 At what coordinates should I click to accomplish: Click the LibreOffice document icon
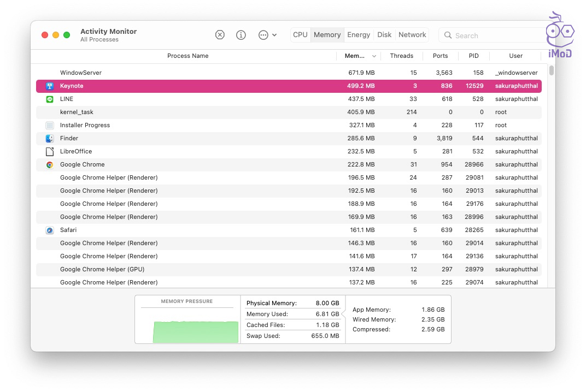pos(50,151)
